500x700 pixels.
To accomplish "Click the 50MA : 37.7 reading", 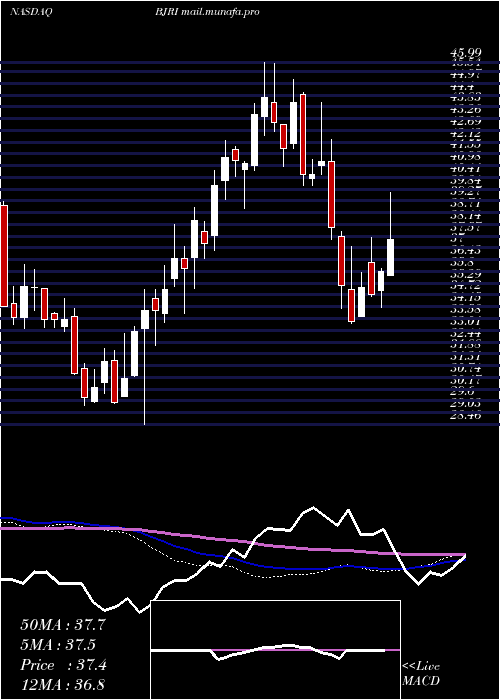I will click(63, 625).
